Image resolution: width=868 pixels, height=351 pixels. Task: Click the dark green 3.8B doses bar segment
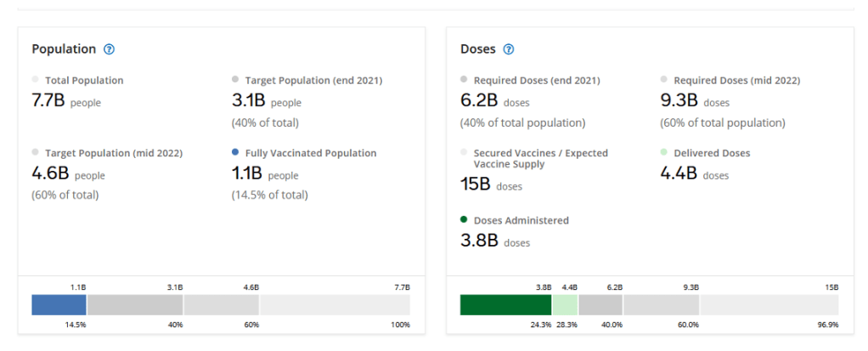pos(505,305)
